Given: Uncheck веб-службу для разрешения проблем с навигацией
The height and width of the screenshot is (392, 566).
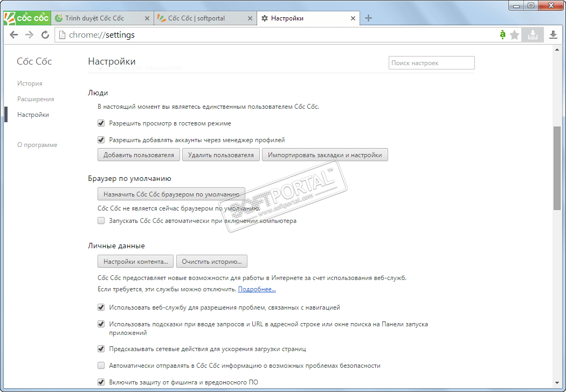Looking at the screenshot, I should click(101, 307).
